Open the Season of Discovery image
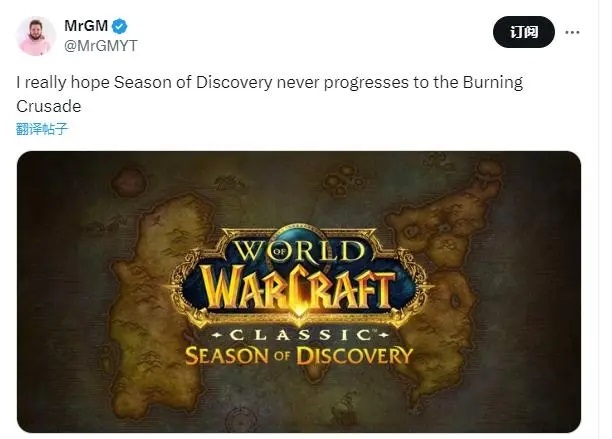Image resolution: width=612 pixels, height=439 pixels. (299, 291)
